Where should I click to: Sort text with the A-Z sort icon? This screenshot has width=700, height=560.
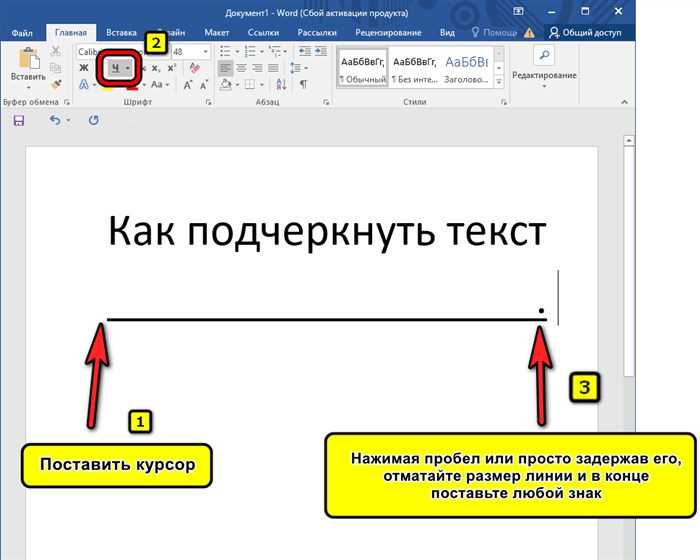(281, 84)
